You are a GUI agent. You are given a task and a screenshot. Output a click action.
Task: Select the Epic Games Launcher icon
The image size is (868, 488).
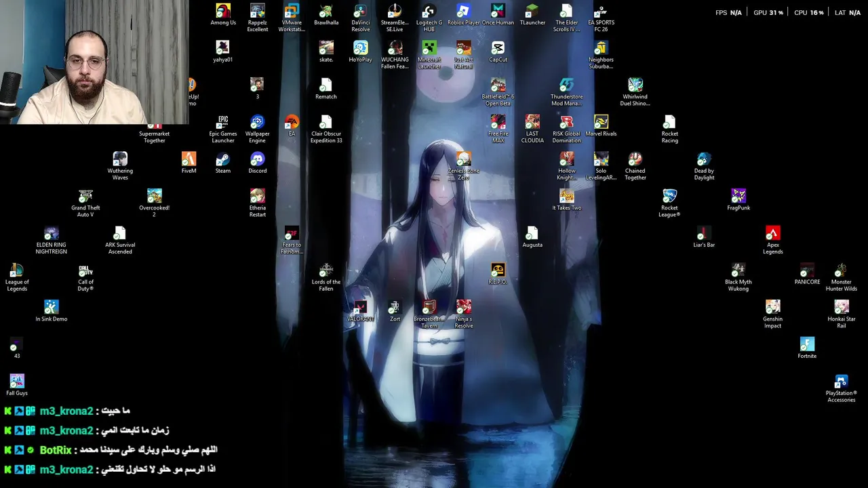point(223,129)
